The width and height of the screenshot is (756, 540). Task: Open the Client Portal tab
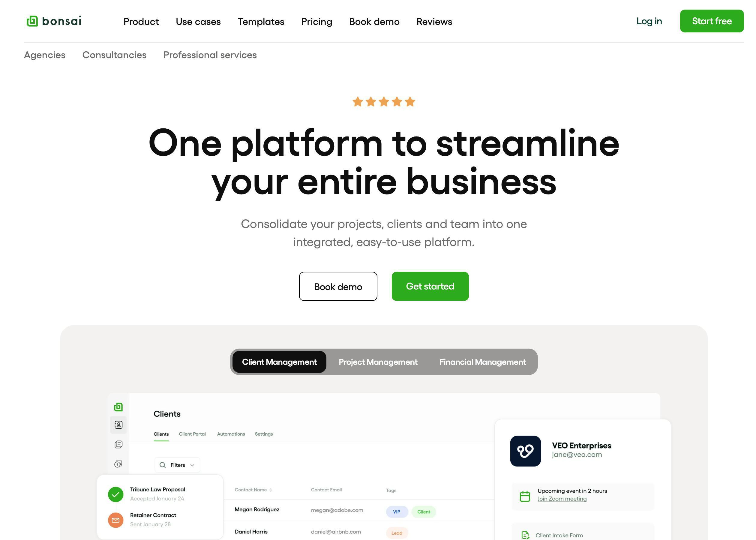193,433
